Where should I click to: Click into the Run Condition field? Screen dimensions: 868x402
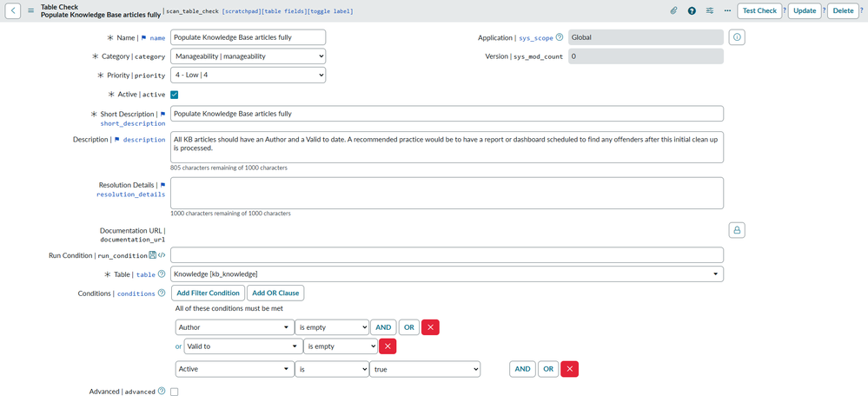[x=447, y=255]
